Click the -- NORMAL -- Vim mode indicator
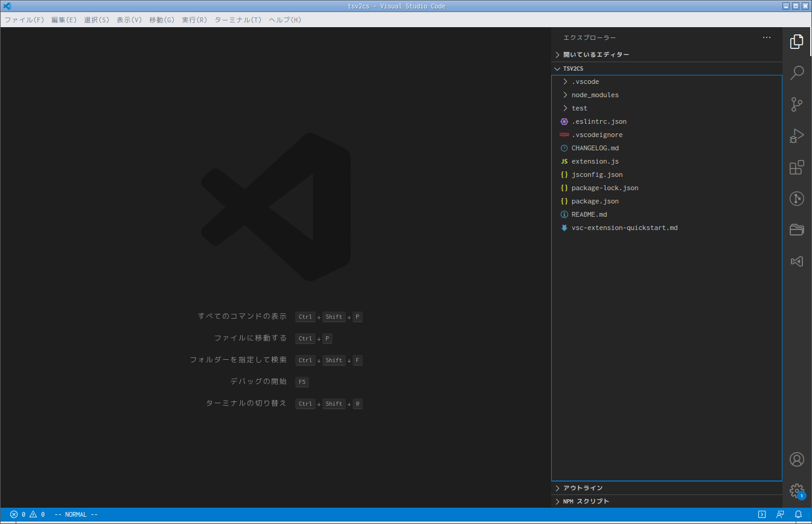This screenshot has height=524, width=812. [76, 514]
